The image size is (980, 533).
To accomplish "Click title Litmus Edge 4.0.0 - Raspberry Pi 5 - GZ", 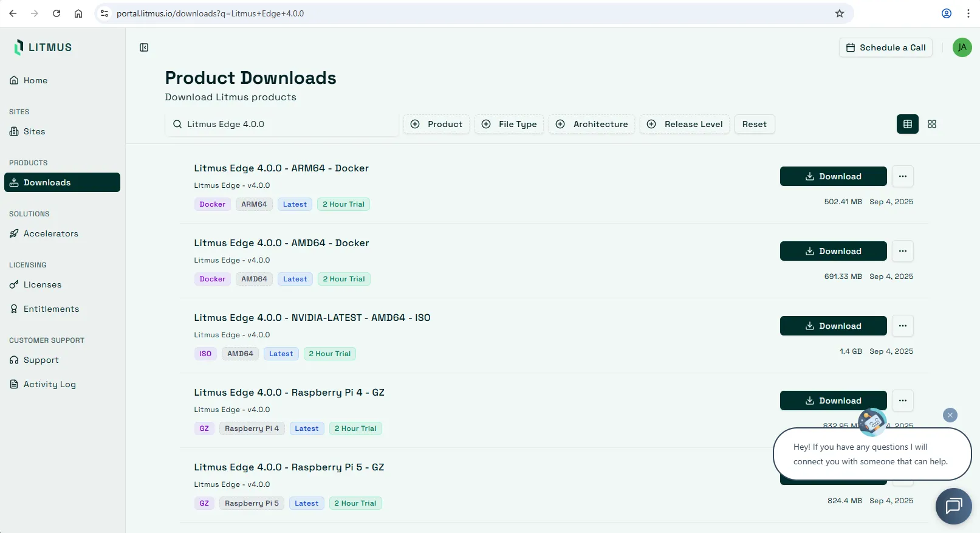I will click(289, 467).
